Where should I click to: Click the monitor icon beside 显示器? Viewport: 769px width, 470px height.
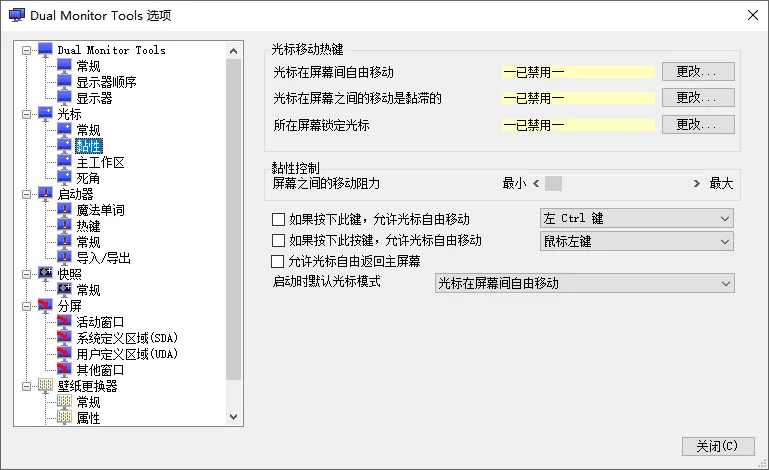(x=64, y=98)
